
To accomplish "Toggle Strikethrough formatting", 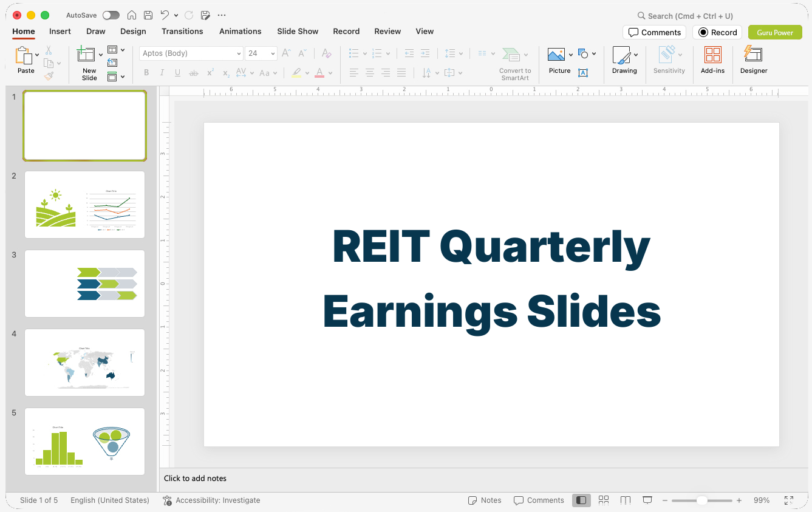I will click(x=194, y=73).
